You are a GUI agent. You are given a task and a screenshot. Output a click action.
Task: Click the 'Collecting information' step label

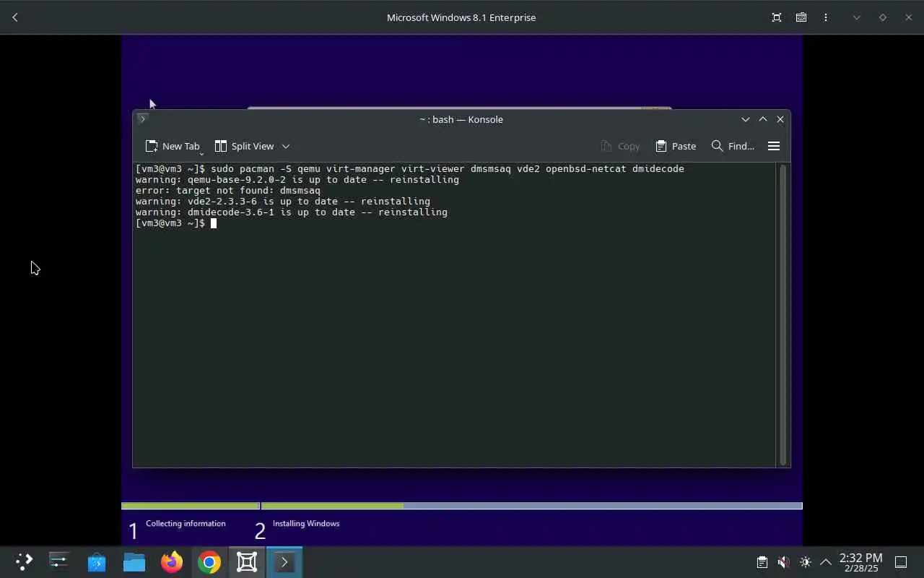click(x=186, y=523)
